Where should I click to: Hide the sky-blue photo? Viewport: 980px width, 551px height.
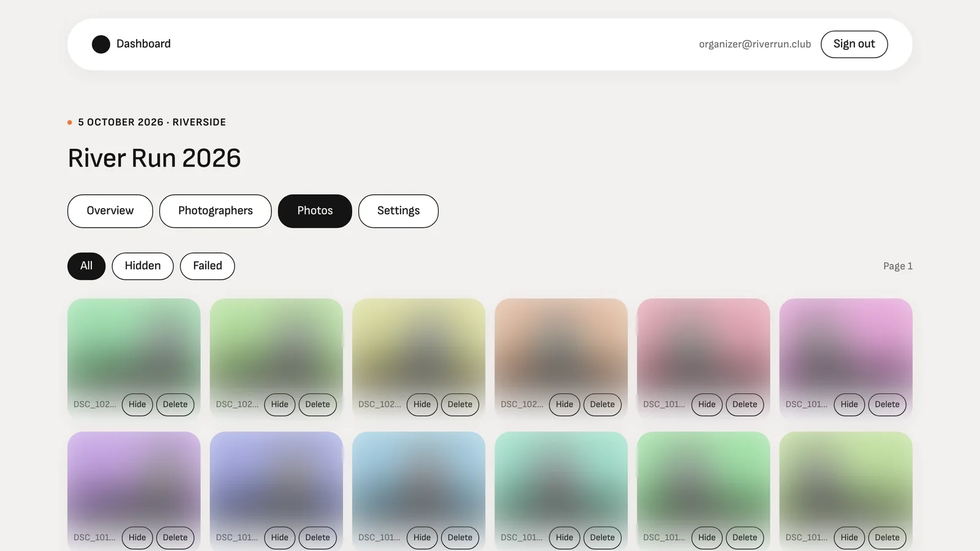[x=422, y=538]
